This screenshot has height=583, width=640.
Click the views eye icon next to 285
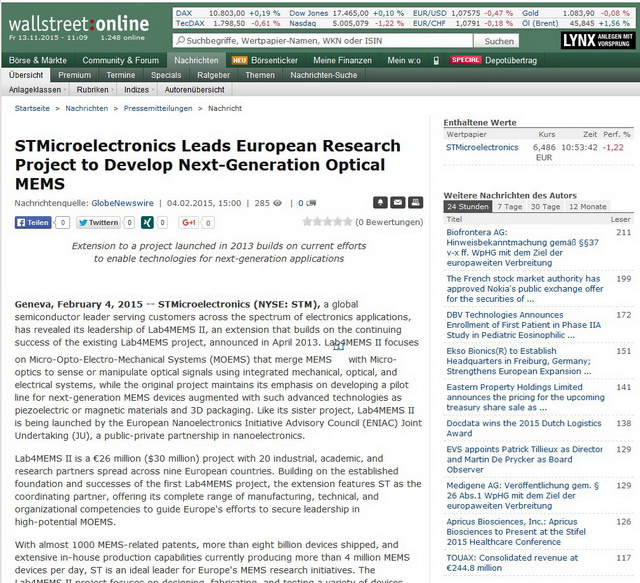coord(278,203)
